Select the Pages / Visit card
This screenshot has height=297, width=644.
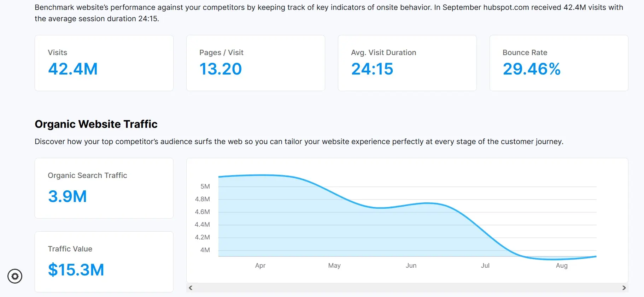point(255,63)
